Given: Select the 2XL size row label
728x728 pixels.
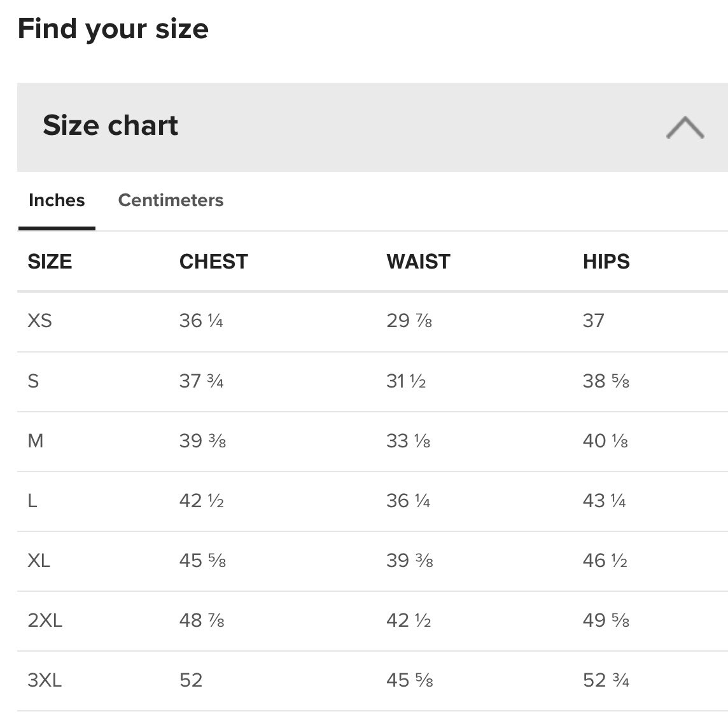Looking at the screenshot, I should tap(45, 620).
